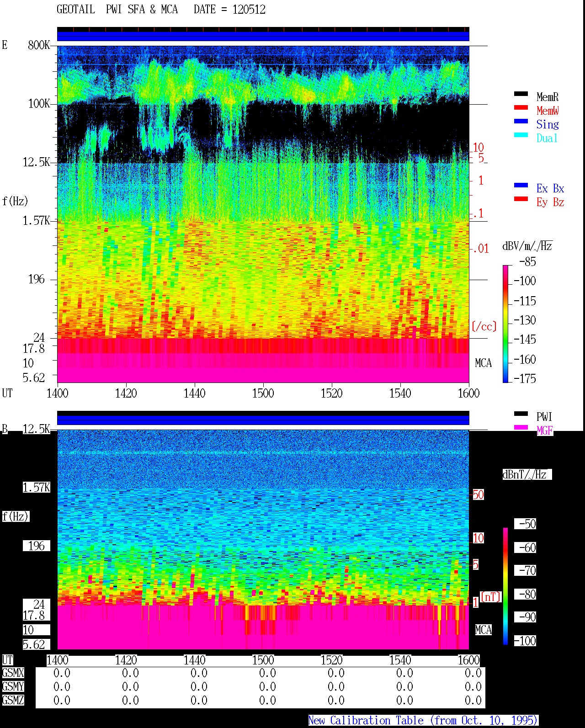The image size is (585, 728).
Task: Click the dBnT/√Hz vertical color bar
Action: pyautogui.click(x=505, y=586)
